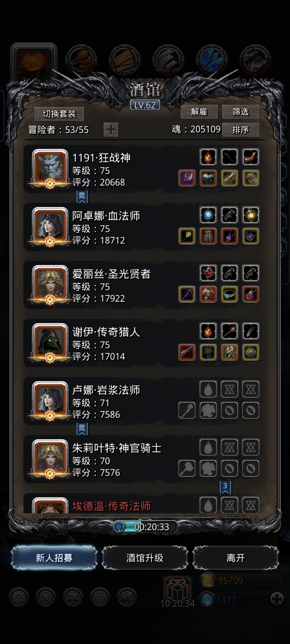290x644 pixels.
Task: Open 爱丽丝·圣光贤者's green ring slot
Action: tap(229, 294)
